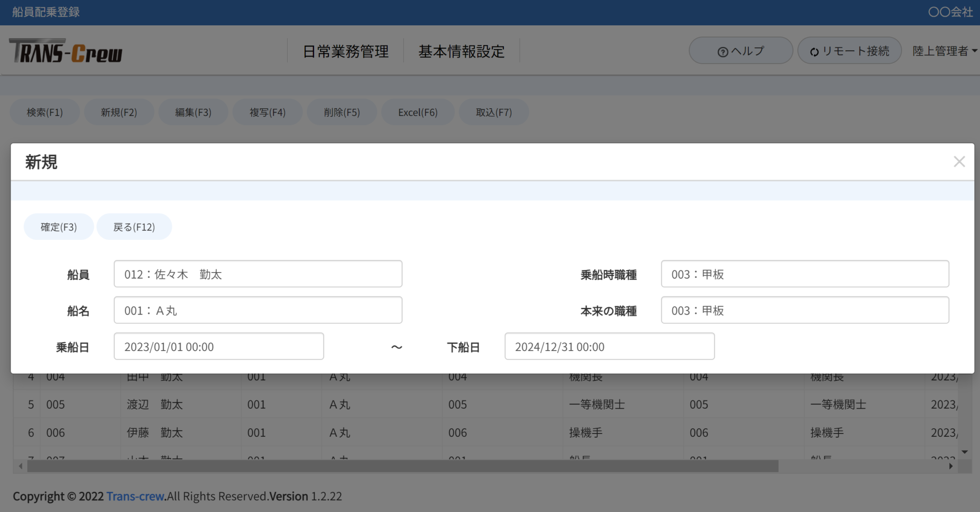Open the 船員 selection field

click(258, 274)
